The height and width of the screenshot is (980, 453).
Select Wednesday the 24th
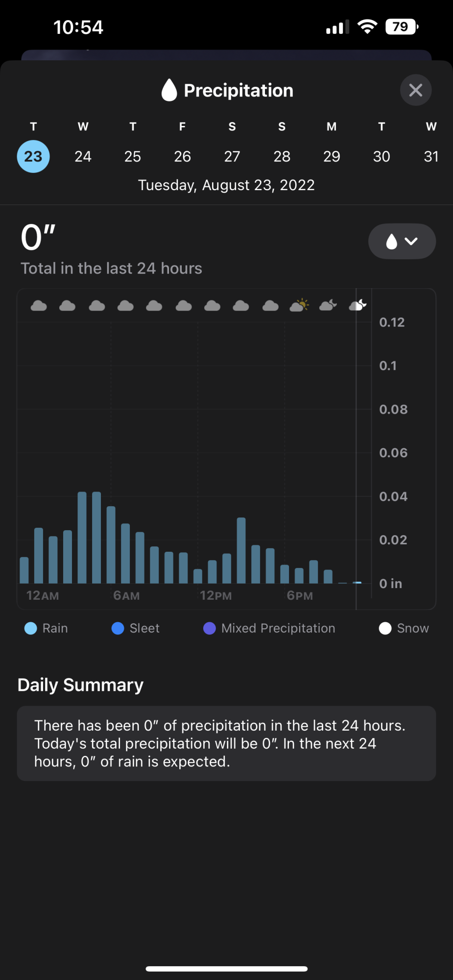click(83, 156)
